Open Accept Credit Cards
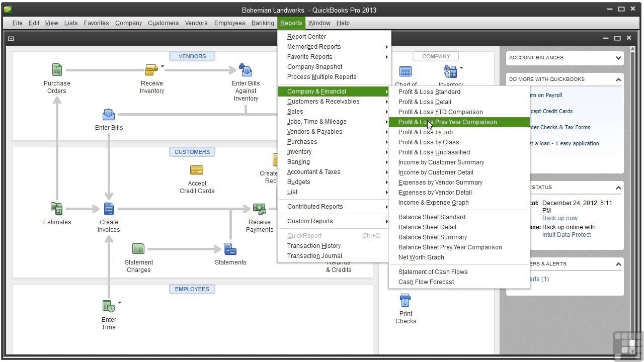The width and height of the screenshot is (644, 362). click(x=197, y=170)
